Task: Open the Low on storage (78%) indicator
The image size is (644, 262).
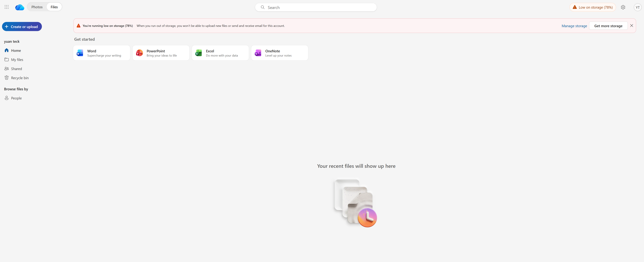Action: (x=593, y=7)
